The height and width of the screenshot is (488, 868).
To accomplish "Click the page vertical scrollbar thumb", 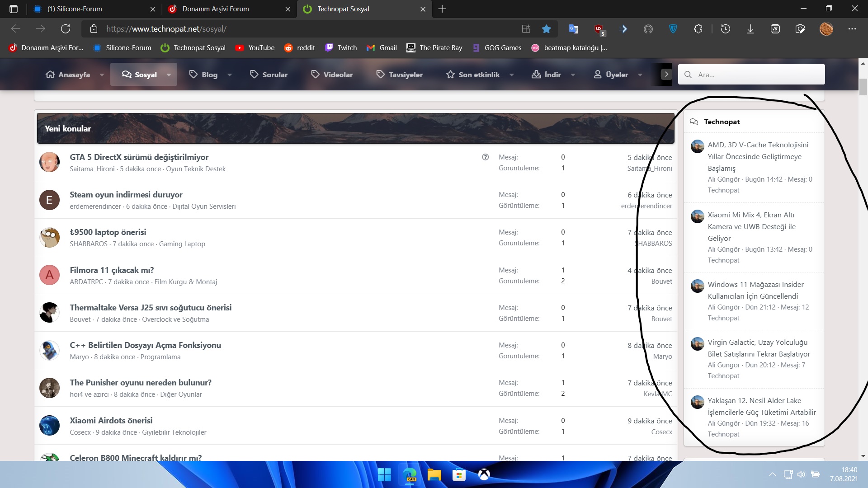I will 863,87.
